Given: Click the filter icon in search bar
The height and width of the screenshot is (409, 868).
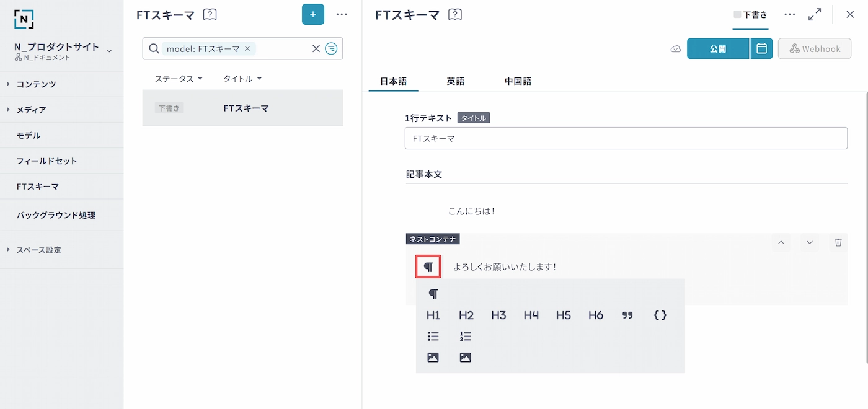Looking at the screenshot, I should (332, 49).
